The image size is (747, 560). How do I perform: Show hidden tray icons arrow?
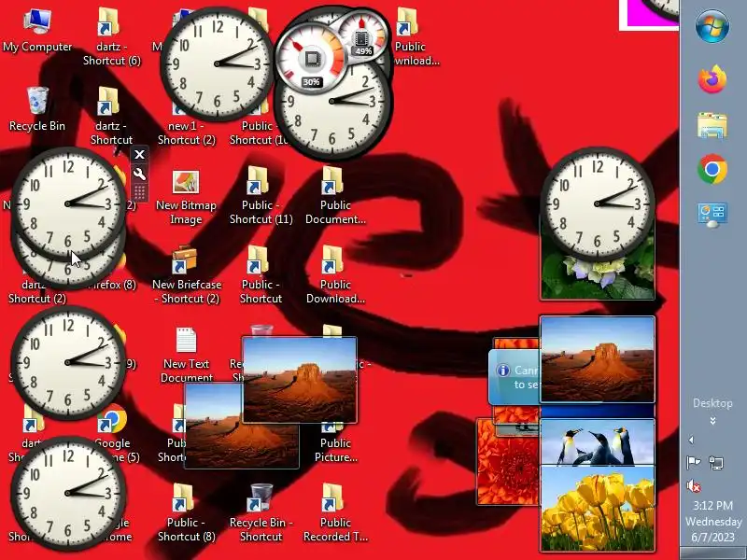coord(691,440)
